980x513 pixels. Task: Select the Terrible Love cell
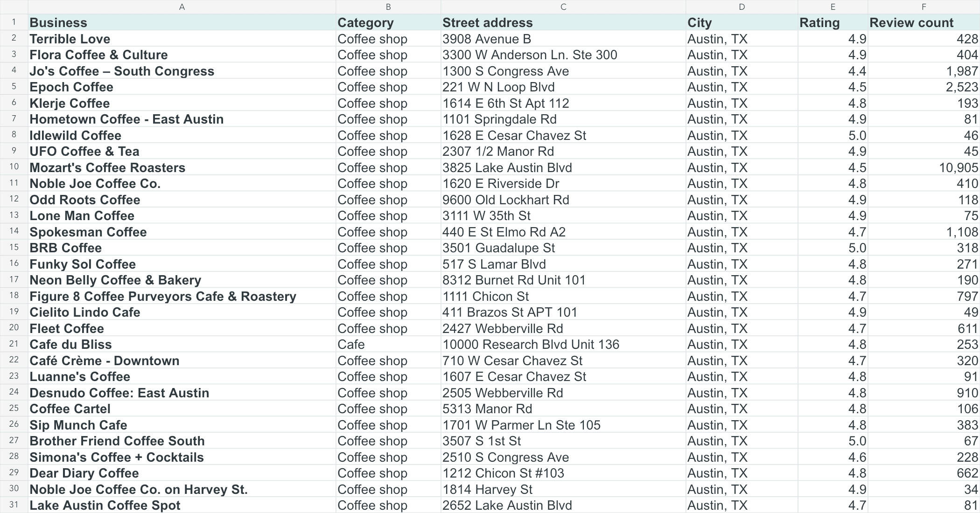[x=182, y=39]
